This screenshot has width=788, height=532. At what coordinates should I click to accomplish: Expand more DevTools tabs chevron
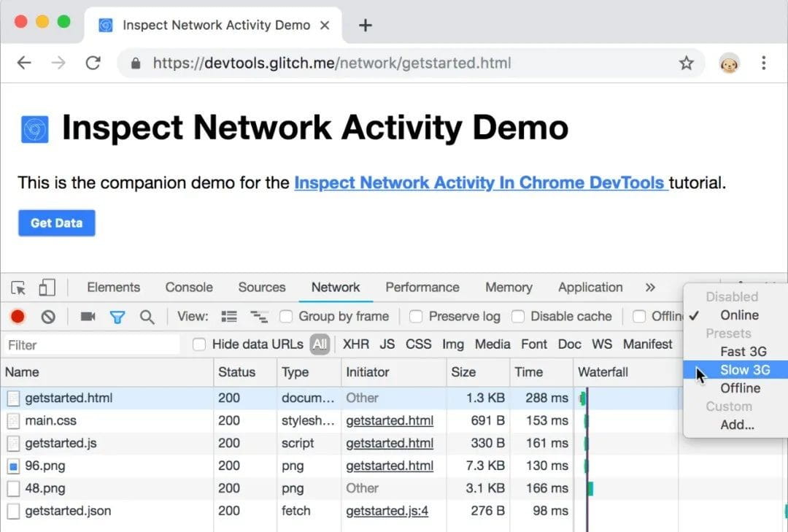(x=650, y=288)
